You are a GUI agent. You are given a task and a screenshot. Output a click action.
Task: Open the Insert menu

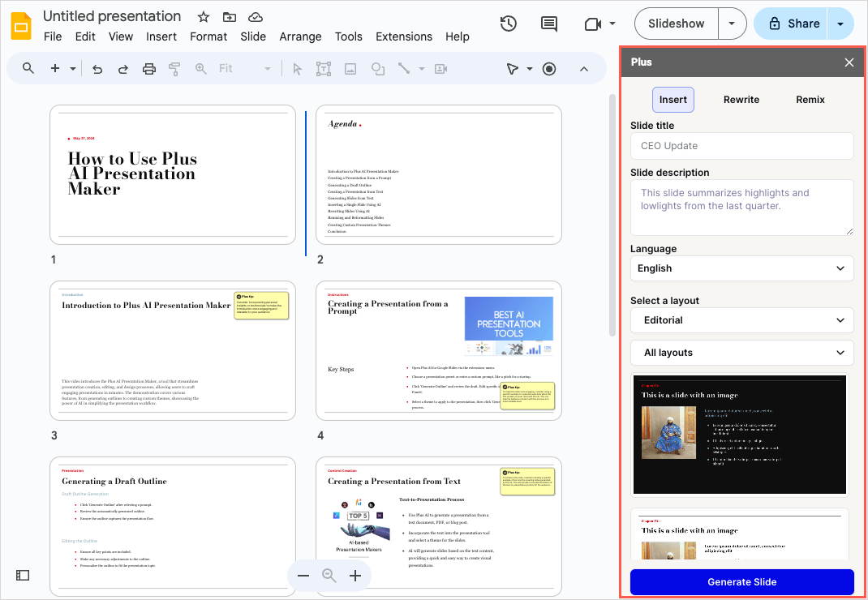point(161,36)
